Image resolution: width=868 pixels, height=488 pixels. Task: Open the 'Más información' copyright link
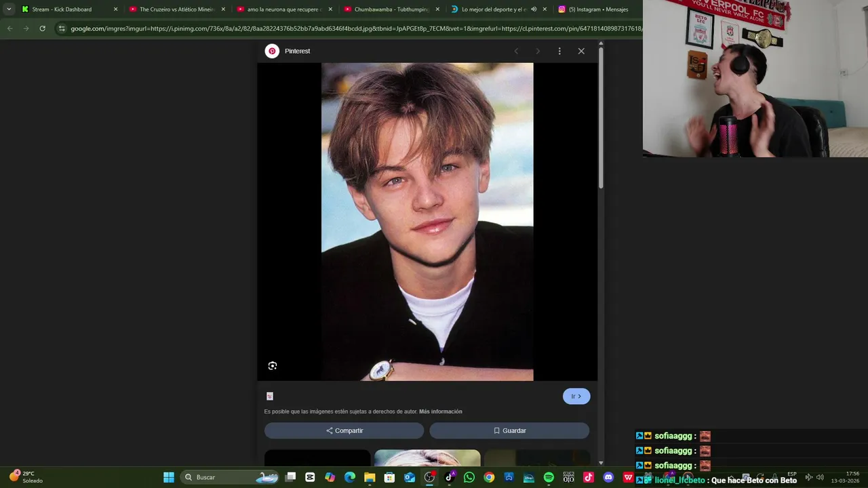point(441,411)
